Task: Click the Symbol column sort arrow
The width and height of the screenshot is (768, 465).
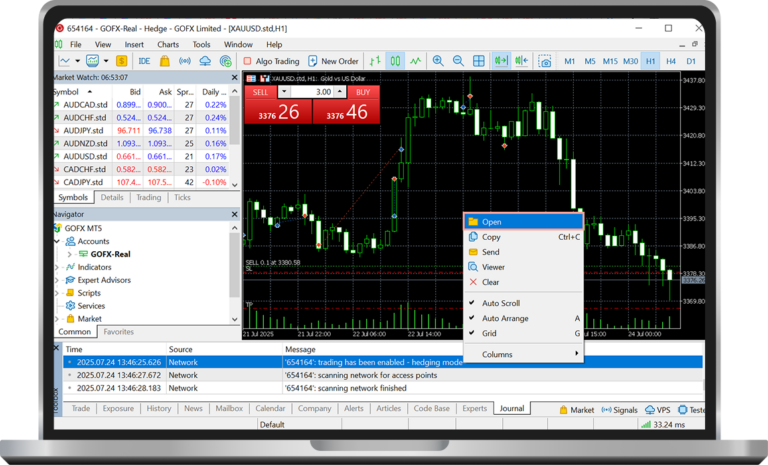Action: pyautogui.click(x=90, y=92)
